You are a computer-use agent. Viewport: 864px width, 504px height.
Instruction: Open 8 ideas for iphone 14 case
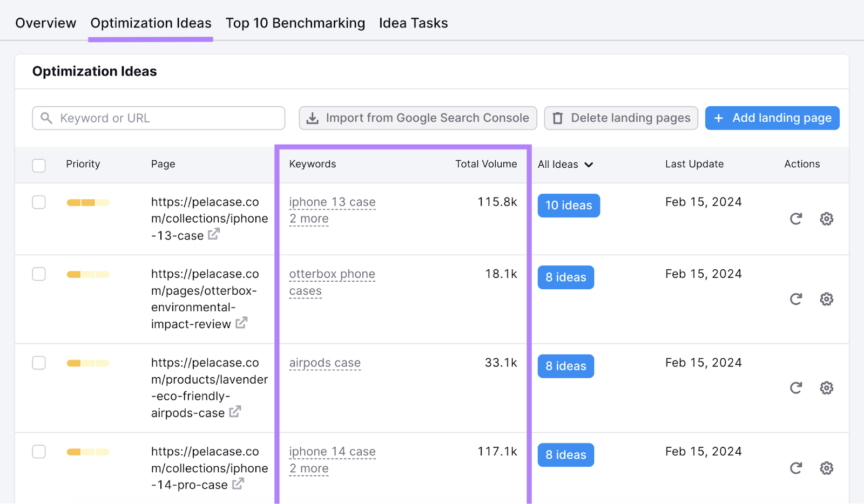coord(566,455)
